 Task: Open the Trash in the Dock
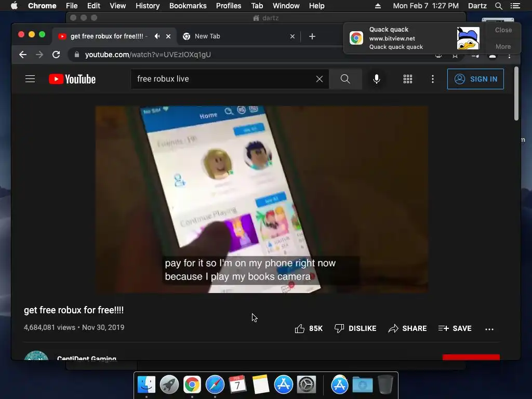[x=385, y=385]
